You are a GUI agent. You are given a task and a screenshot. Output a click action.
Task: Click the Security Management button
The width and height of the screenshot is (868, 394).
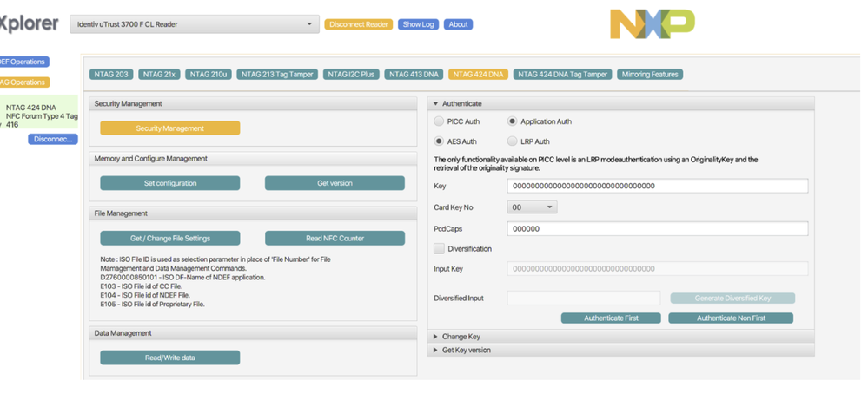pyautogui.click(x=170, y=128)
